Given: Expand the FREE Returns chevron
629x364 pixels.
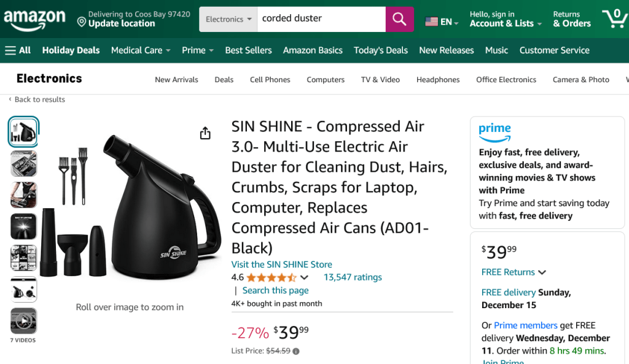Looking at the screenshot, I should [542, 272].
